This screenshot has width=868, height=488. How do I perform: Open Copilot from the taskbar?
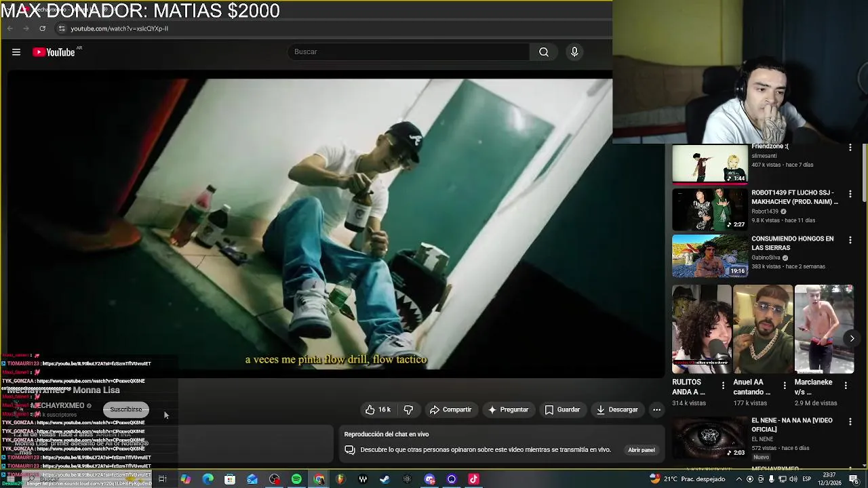pos(185,479)
